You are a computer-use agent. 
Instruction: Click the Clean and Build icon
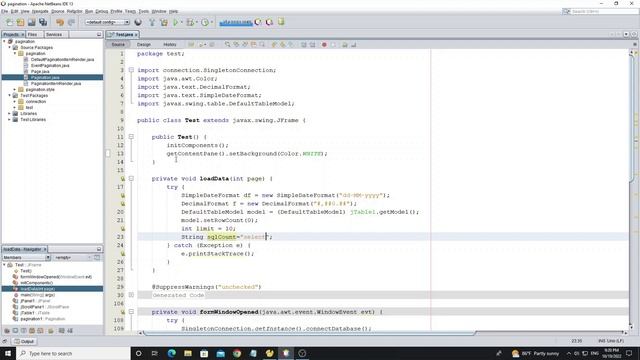pyautogui.click(x=164, y=22)
